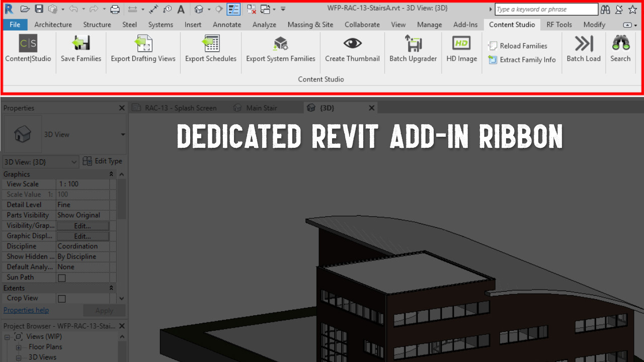This screenshot has height=362, width=644.
Task: Click the Synchronize with Central icon
Action: [x=52, y=9]
